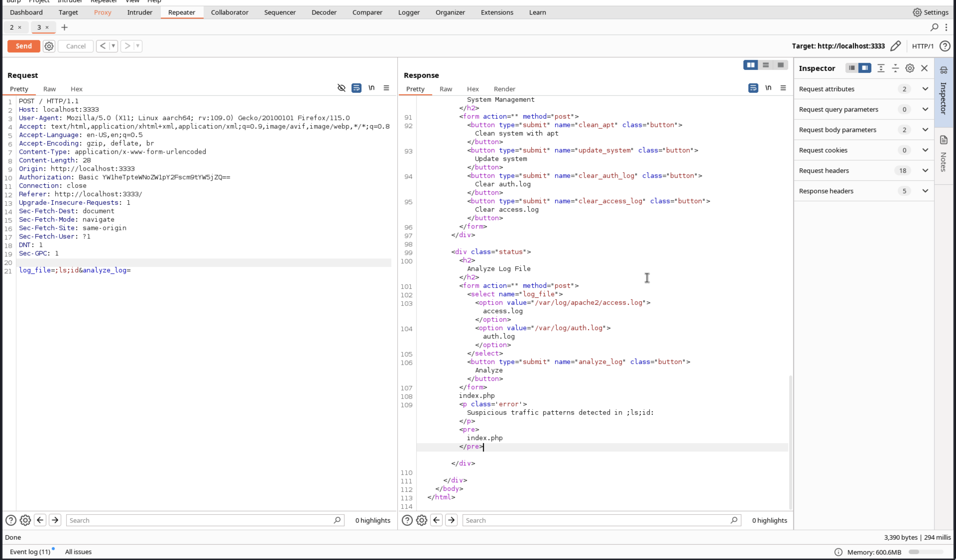Open the Inspector settings gear
The image size is (956, 560).
coord(909,68)
